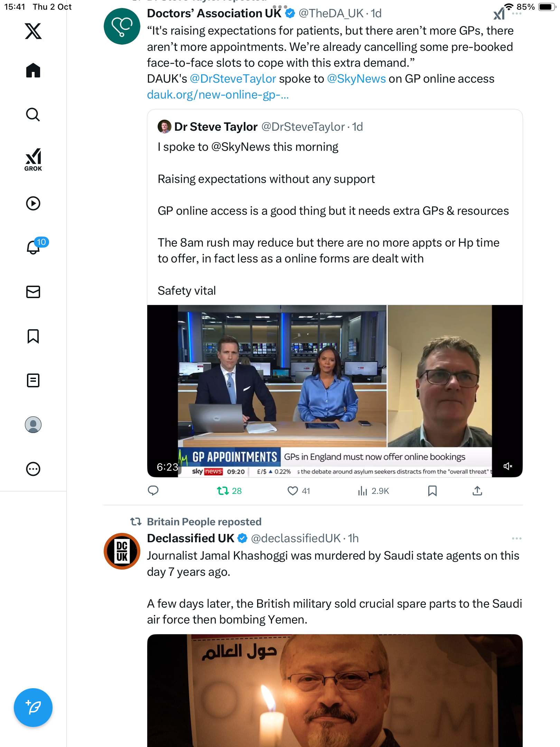Image resolution: width=560 pixels, height=747 pixels.
Task: Expand the More circle menu
Action: [x=33, y=469]
